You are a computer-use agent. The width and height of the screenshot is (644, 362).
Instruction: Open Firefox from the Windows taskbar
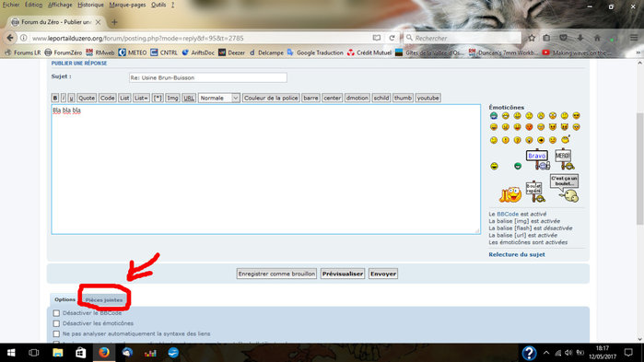click(104, 353)
